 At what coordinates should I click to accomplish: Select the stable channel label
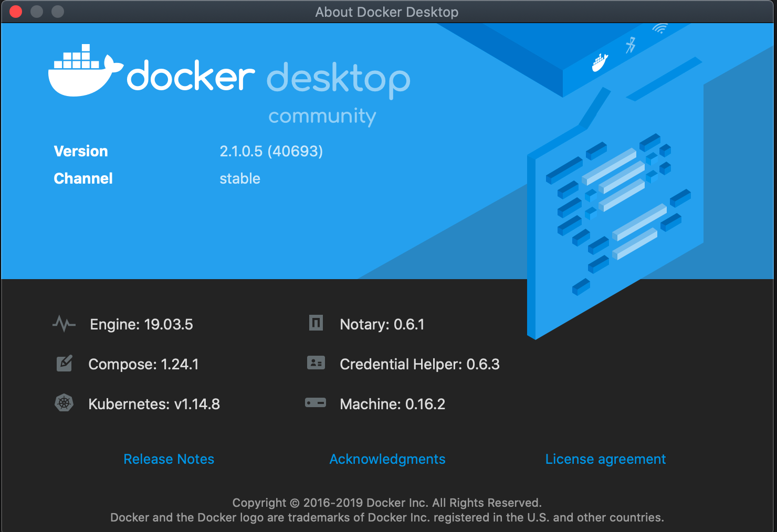[x=239, y=178]
